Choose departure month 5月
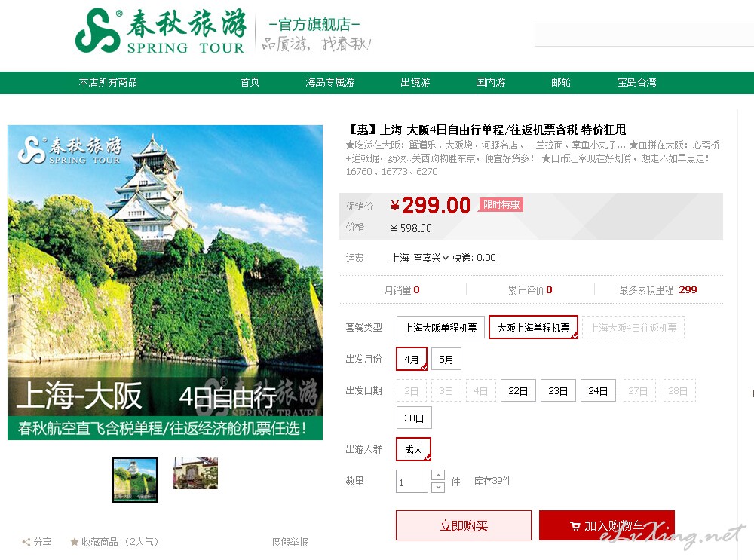Screen dimensions: 754x560 (446, 359)
